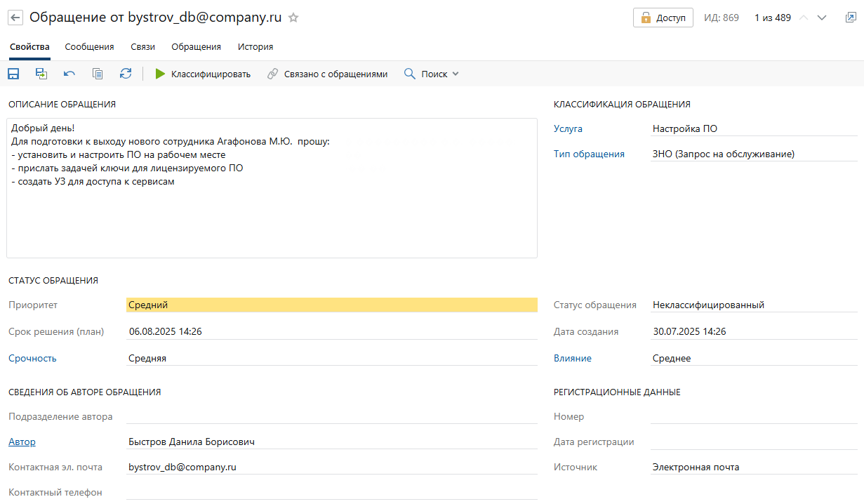Click the Доступ button
The width and height of the screenshot is (864, 504).
pos(663,18)
